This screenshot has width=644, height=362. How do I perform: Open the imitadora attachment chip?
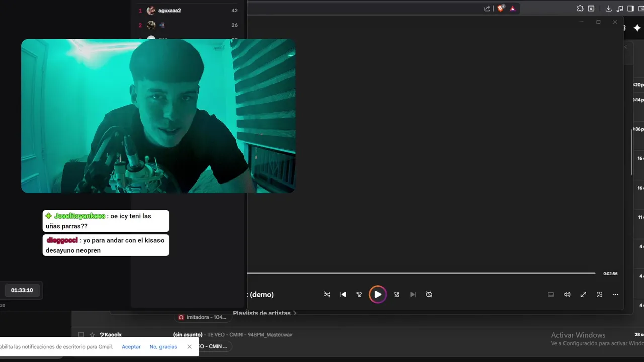[203, 317]
